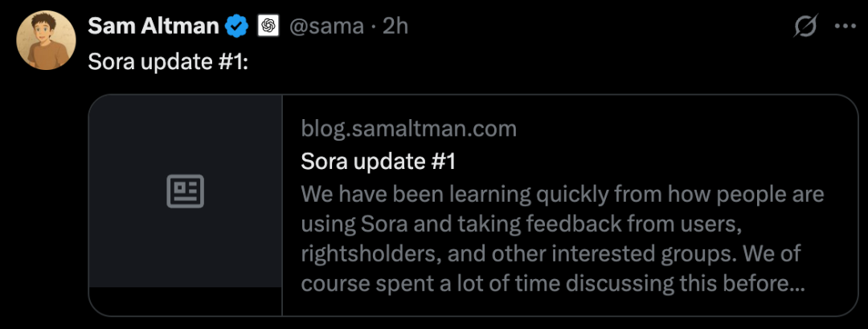Image resolution: width=868 pixels, height=329 pixels.
Task: Click the article placeholder icon in card
Action: coord(185,191)
